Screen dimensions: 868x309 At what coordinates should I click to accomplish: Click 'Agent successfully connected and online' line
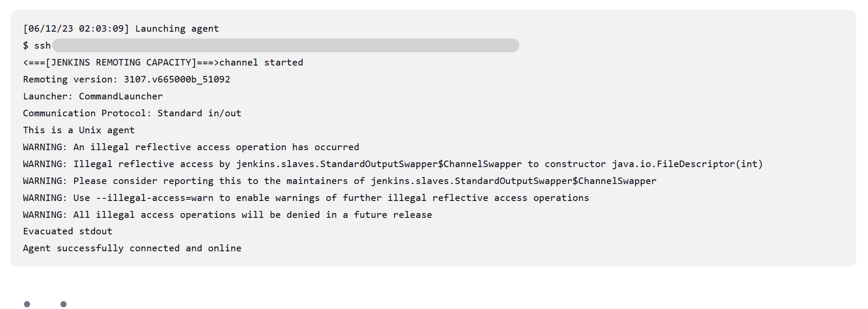(x=132, y=248)
